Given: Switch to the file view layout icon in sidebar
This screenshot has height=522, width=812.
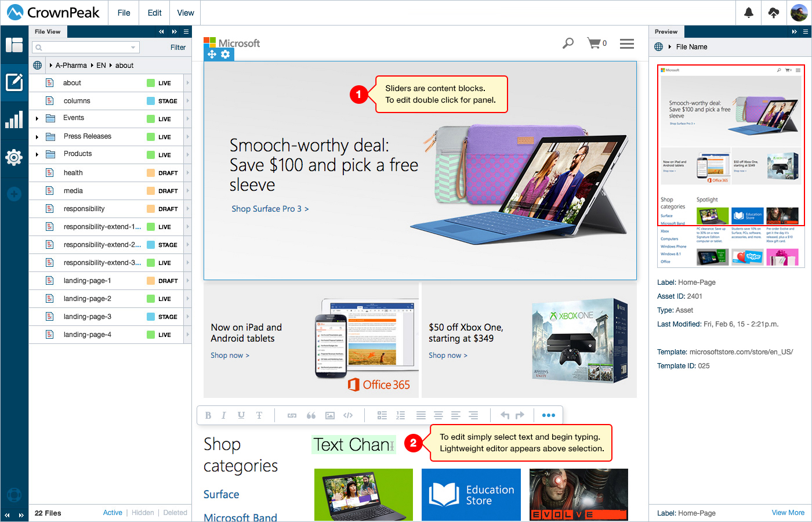Looking at the screenshot, I should [14, 45].
